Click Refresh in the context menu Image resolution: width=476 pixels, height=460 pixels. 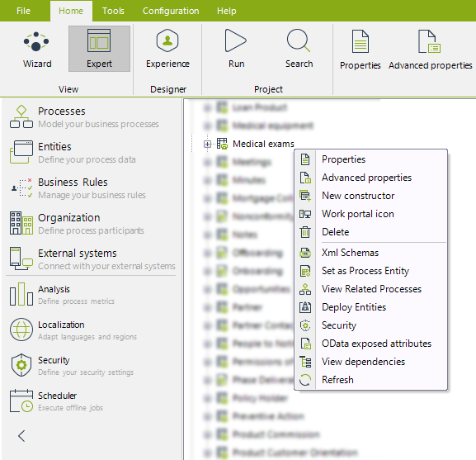[337, 380]
